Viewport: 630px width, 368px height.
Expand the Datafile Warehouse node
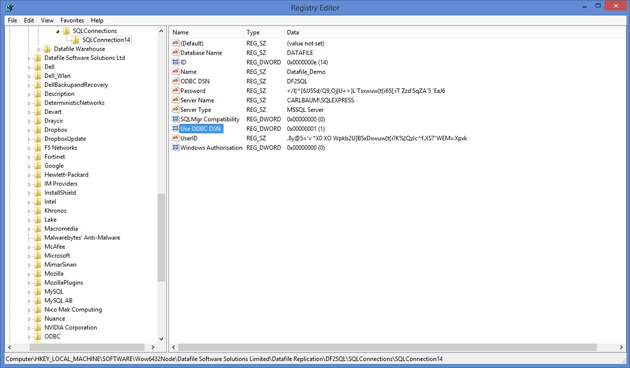[x=39, y=49]
